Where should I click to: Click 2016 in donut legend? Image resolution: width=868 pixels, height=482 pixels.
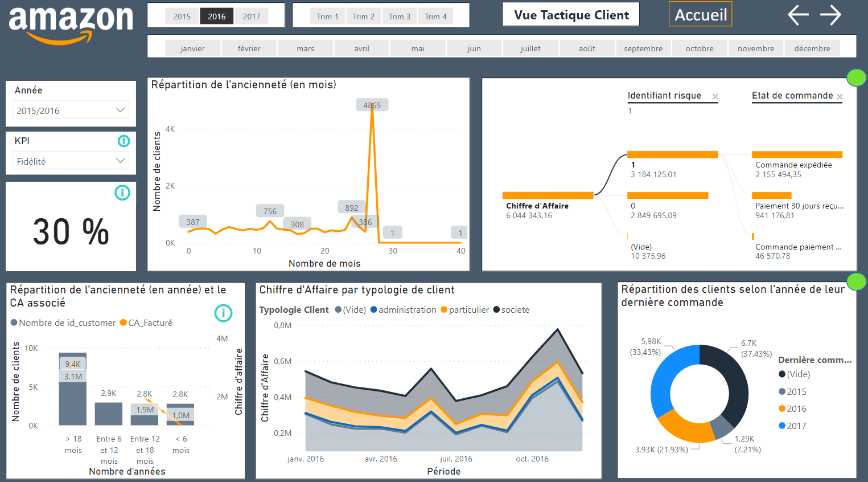[x=792, y=409]
